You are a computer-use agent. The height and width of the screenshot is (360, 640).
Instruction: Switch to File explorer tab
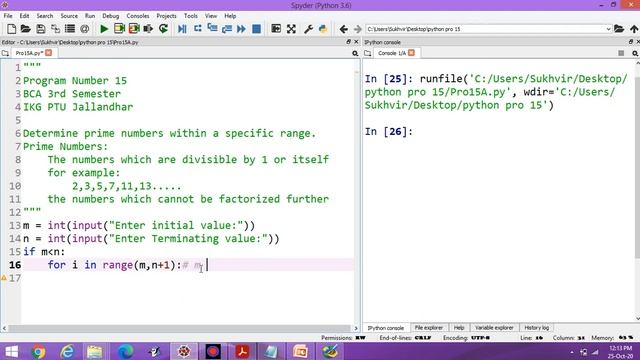429,328
